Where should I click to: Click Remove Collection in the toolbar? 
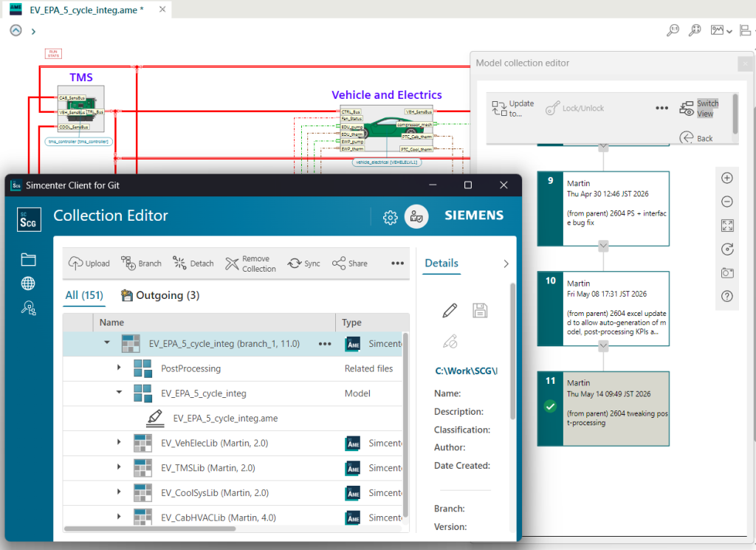point(251,264)
